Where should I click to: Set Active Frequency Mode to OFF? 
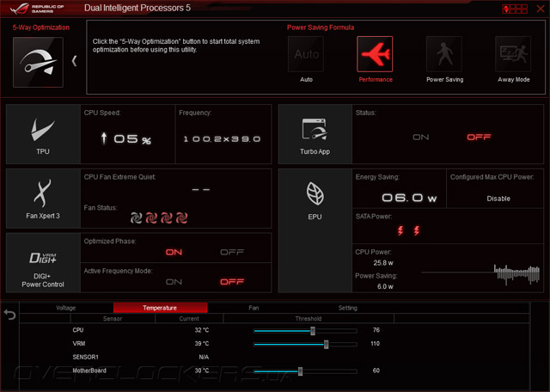(x=232, y=282)
